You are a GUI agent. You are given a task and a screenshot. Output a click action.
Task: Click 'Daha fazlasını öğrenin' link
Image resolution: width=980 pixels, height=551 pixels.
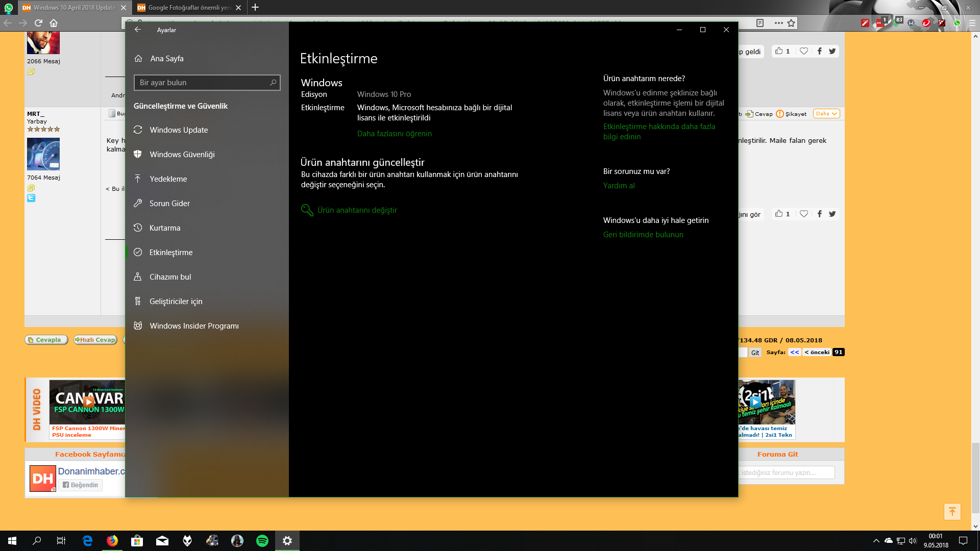coord(395,134)
